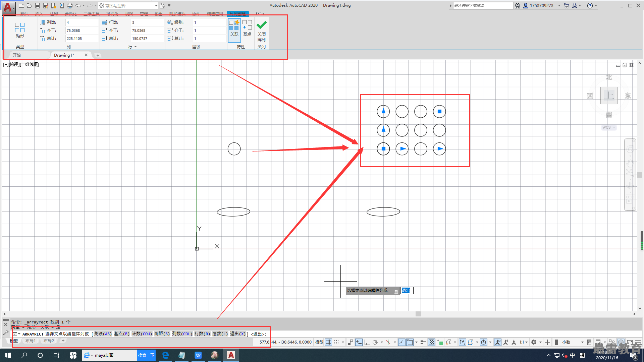This screenshot has width=644, height=362.
Task: Toggle snap mode dots icon in status bar
Action: [336, 342]
